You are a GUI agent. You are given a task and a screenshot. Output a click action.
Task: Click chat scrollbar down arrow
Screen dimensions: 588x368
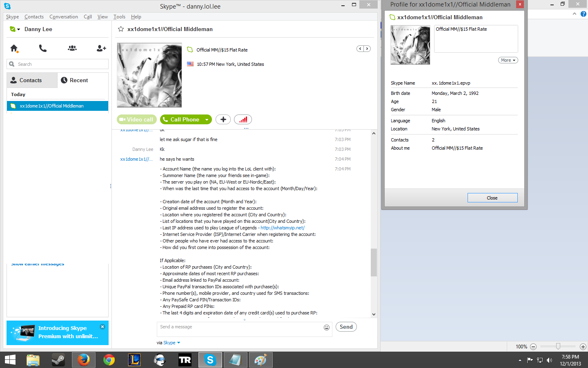374,314
